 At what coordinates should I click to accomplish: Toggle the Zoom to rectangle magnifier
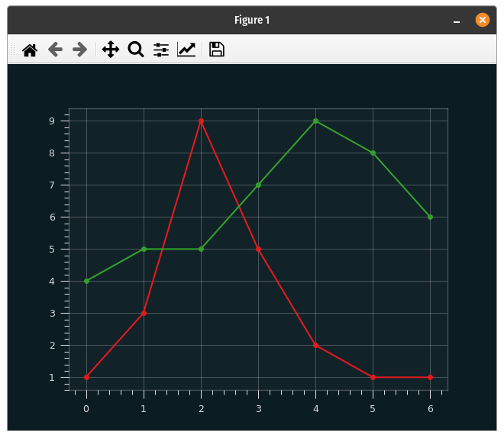136,50
